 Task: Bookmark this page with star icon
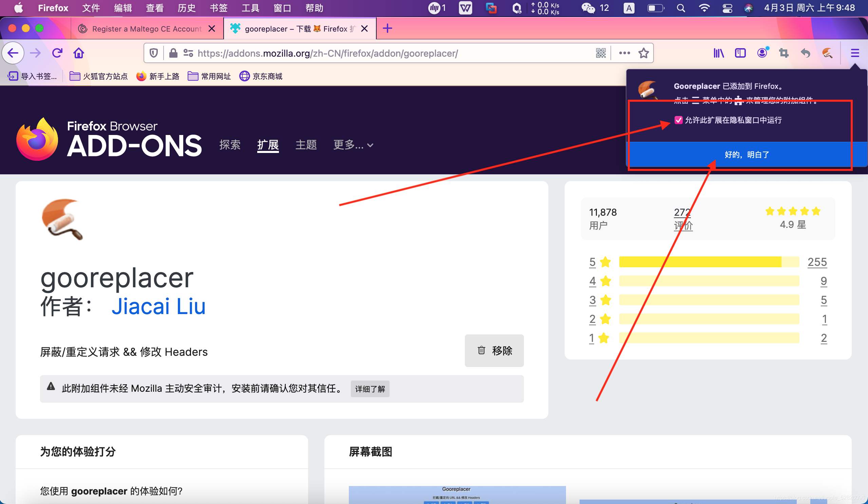click(643, 53)
